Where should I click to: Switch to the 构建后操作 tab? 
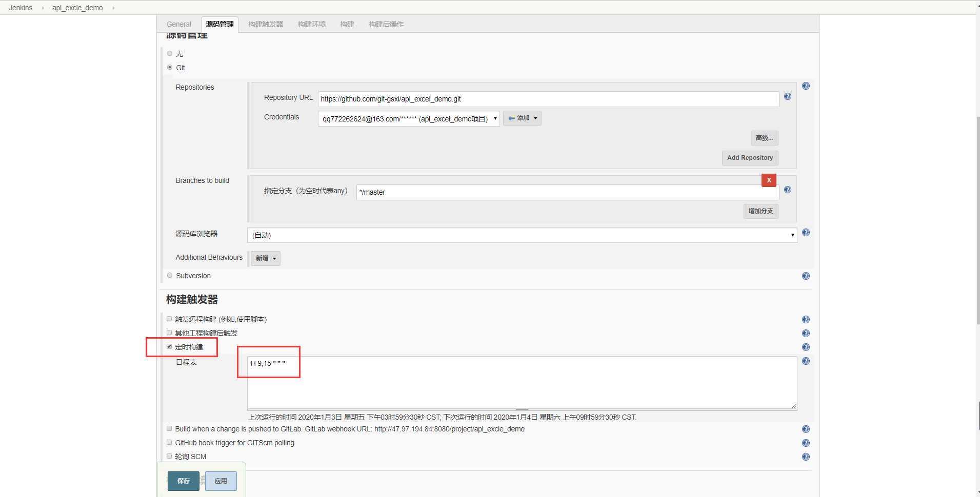click(386, 24)
